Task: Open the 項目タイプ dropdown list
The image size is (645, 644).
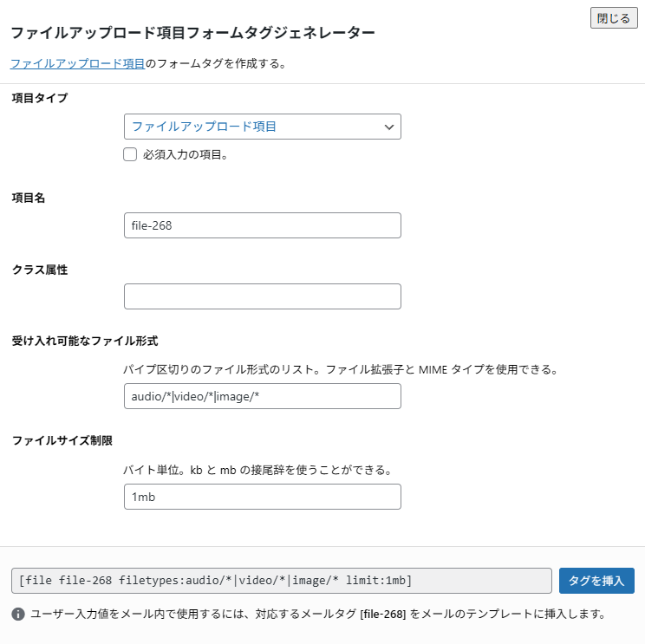Action: (262, 127)
